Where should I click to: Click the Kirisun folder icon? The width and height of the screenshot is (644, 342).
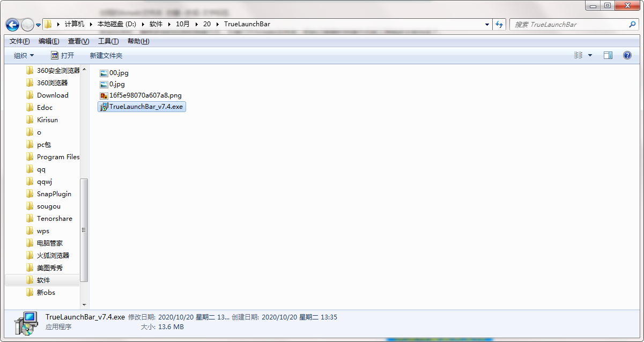pyautogui.click(x=30, y=120)
